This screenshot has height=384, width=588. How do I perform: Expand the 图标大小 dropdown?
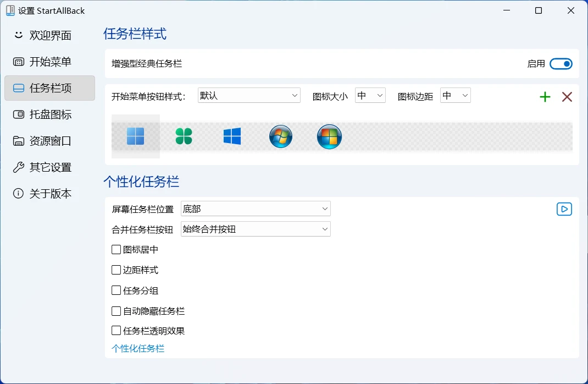[370, 96]
